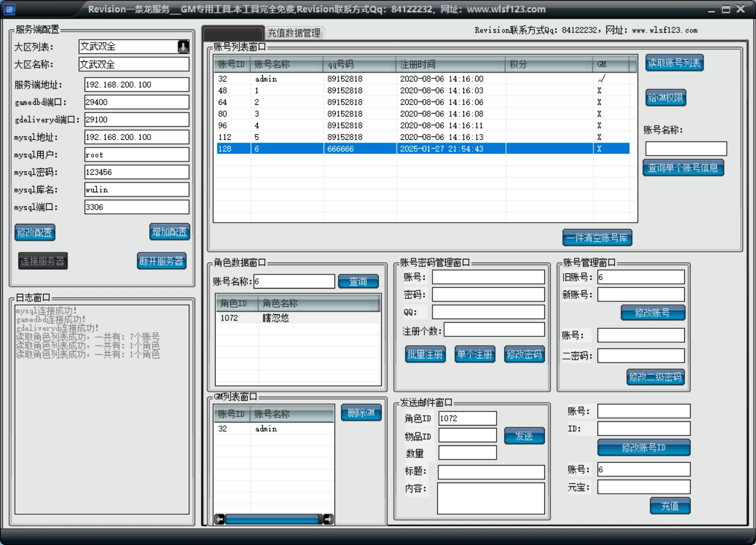Click the app icon in title bar
756x545 pixels.
10,9
